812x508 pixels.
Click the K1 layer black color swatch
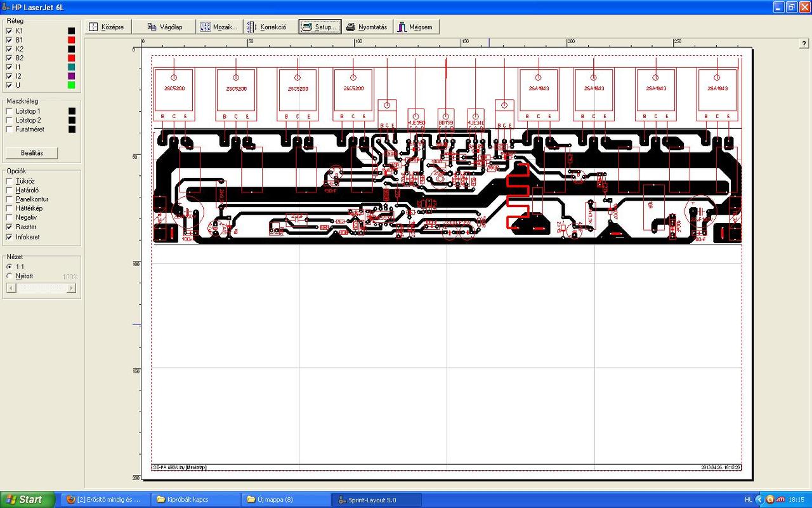click(x=72, y=30)
